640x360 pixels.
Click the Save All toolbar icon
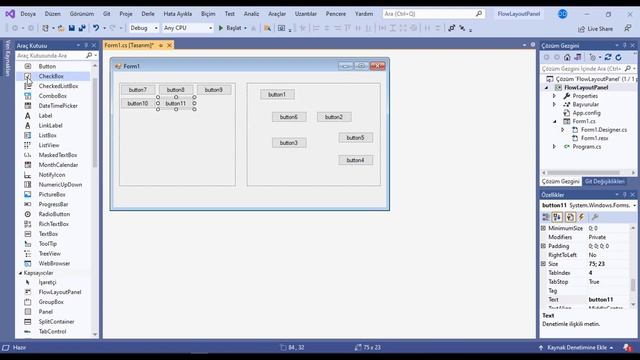click(82, 28)
